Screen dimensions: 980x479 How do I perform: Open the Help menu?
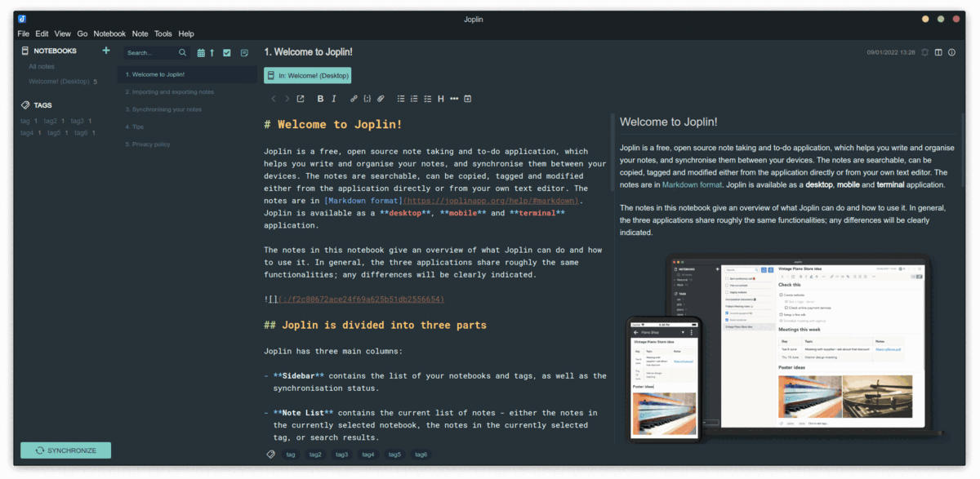tap(186, 33)
